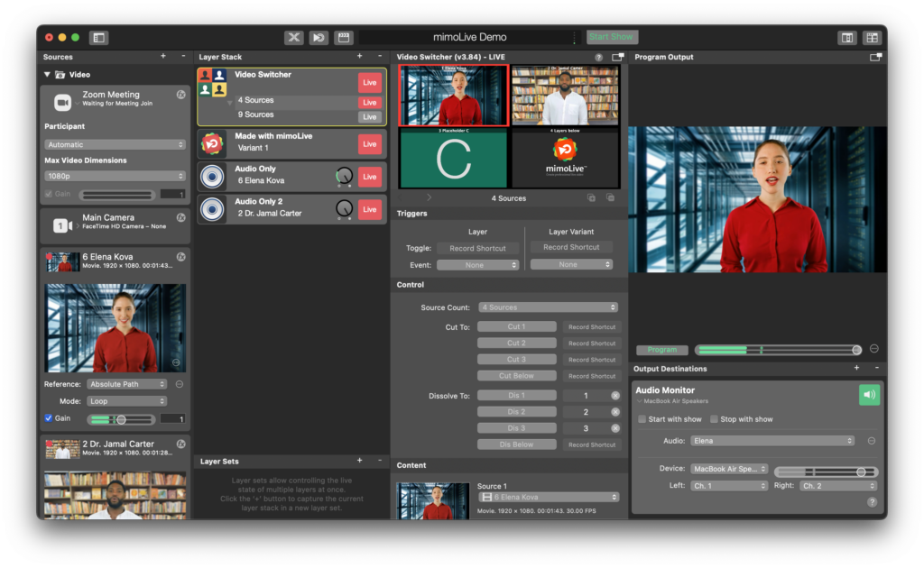The image size is (924, 568).
Task: Pop out the Program Output window icon
Action: [x=876, y=57]
